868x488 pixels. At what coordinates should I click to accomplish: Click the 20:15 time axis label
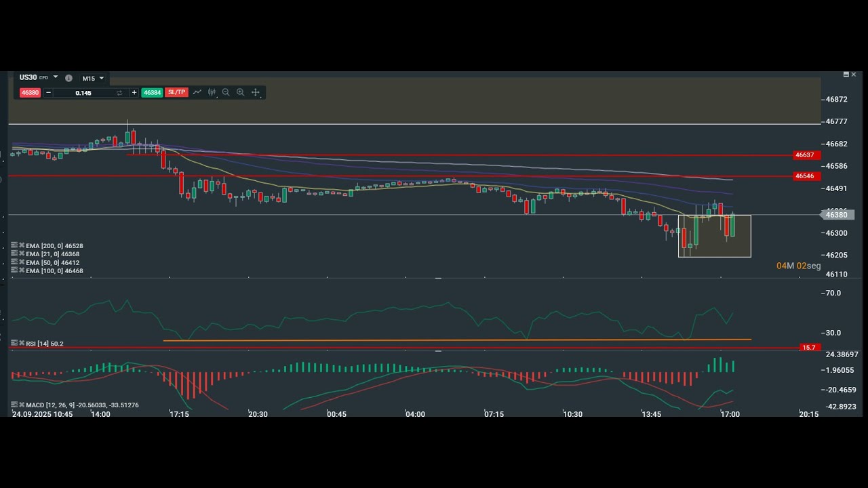pyautogui.click(x=809, y=413)
